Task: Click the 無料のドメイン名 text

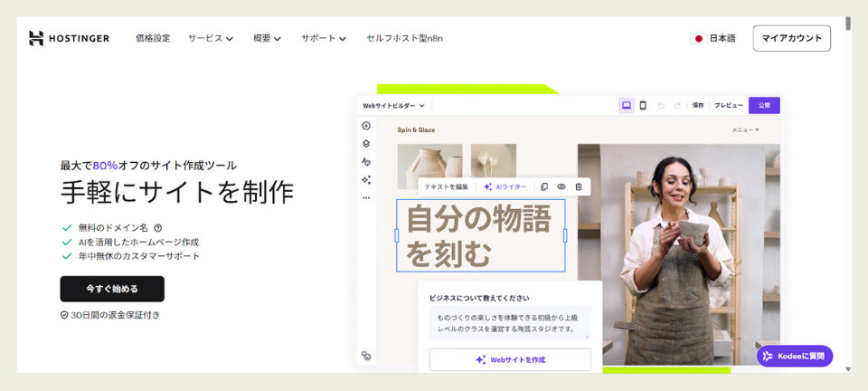Action: 114,227
